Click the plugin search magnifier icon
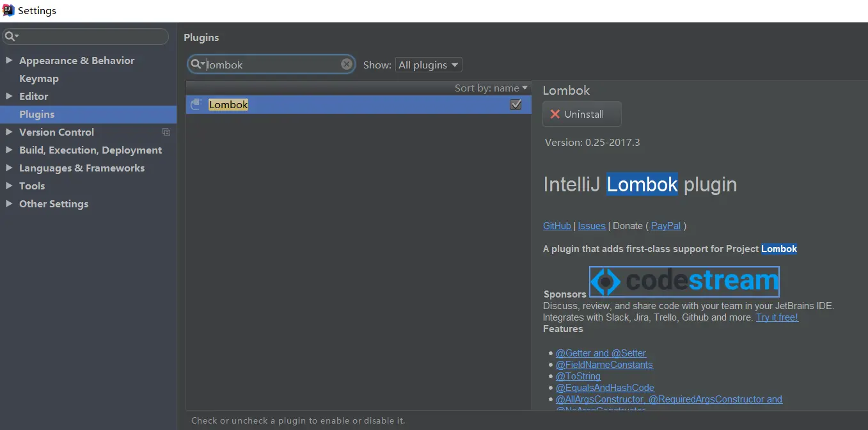The image size is (868, 430). point(197,64)
